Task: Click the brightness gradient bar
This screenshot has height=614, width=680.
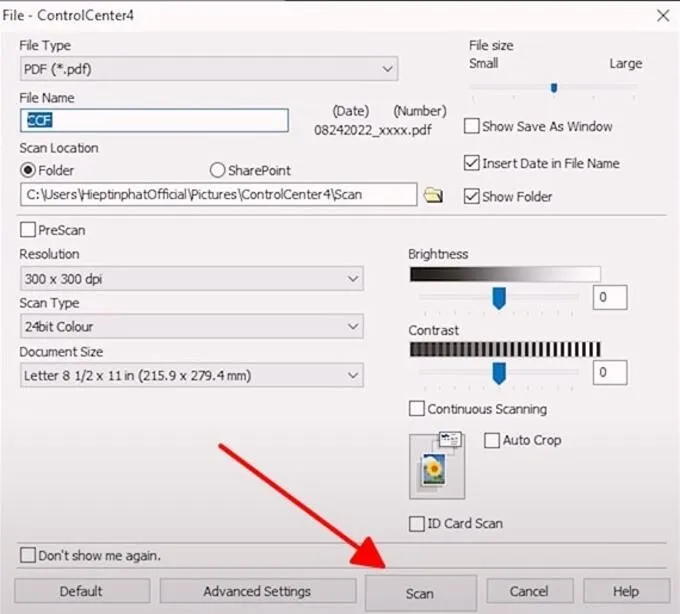Action: click(x=505, y=274)
